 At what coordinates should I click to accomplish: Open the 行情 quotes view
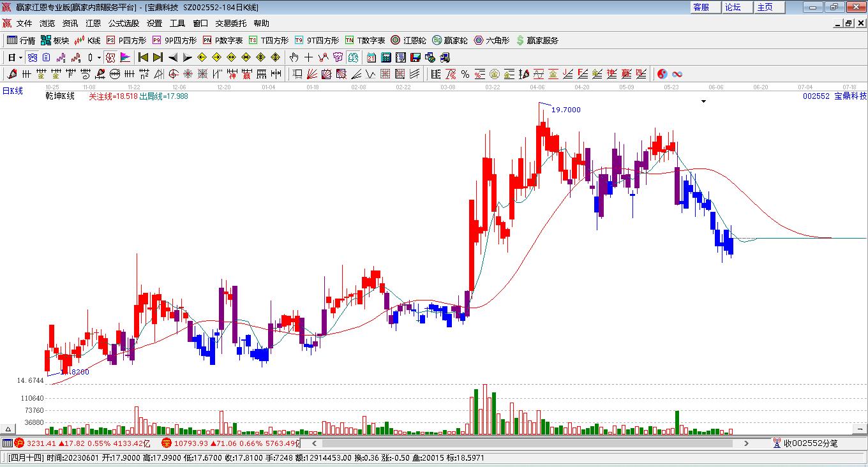(21, 40)
